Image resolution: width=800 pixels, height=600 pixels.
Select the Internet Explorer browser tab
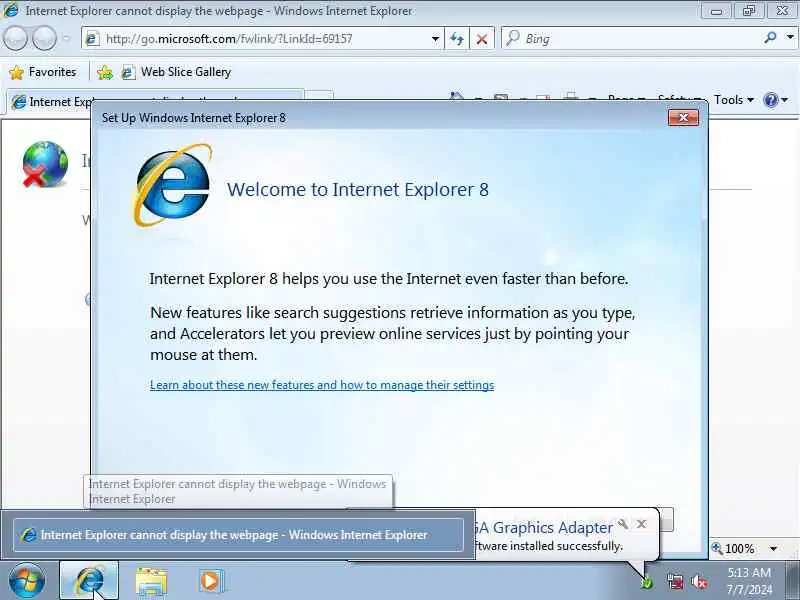click(x=155, y=101)
